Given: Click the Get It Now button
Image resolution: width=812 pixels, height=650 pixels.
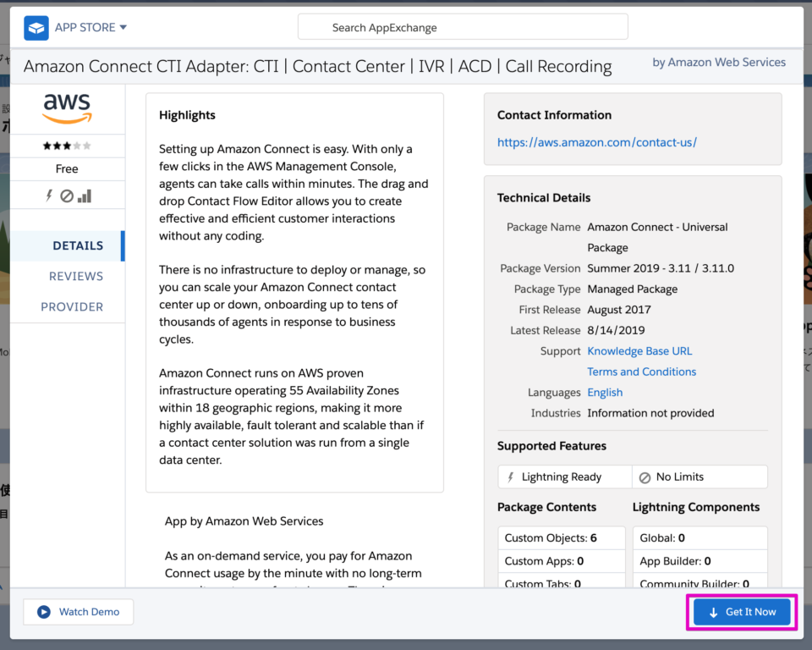Looking at the screenshot, I should tap(742, 612).
